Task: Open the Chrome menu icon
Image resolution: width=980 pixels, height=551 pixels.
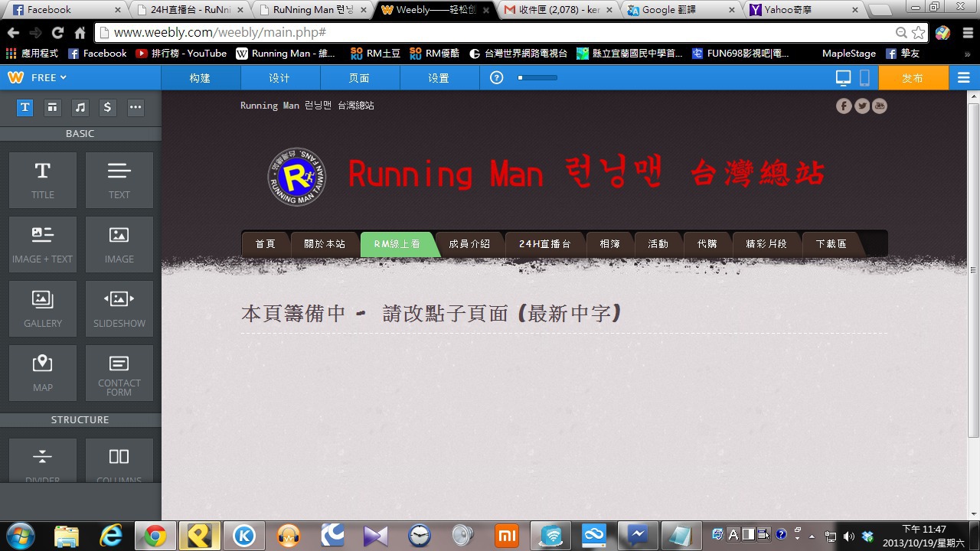Action: point(966,33)
